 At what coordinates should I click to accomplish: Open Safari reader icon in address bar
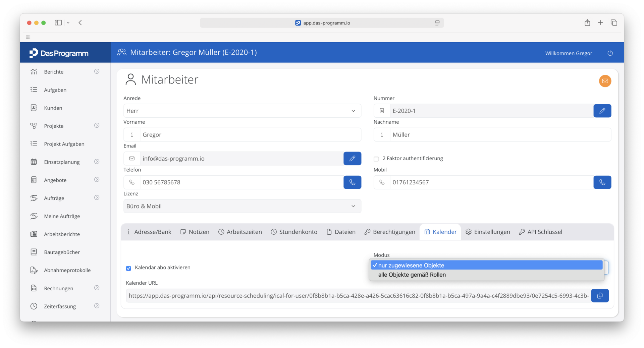437,23
